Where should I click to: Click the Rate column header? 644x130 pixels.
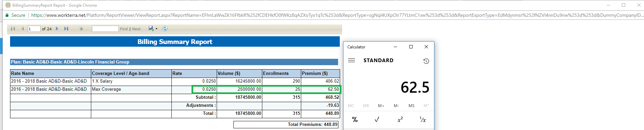[x=194, y=74]
